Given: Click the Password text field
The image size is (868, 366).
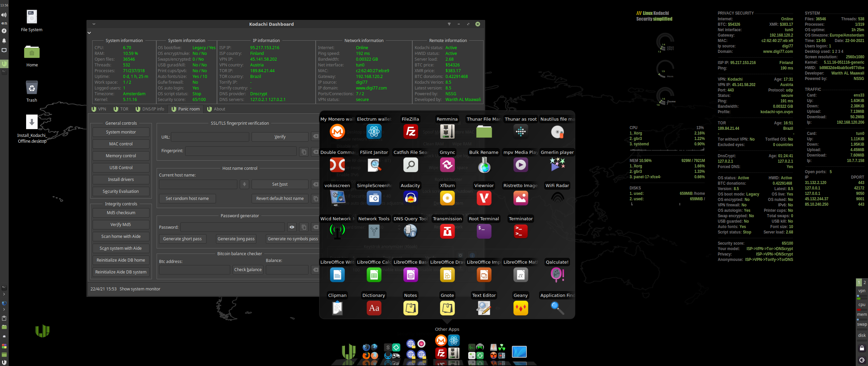Looking at the screenshot, I should 233,227.
